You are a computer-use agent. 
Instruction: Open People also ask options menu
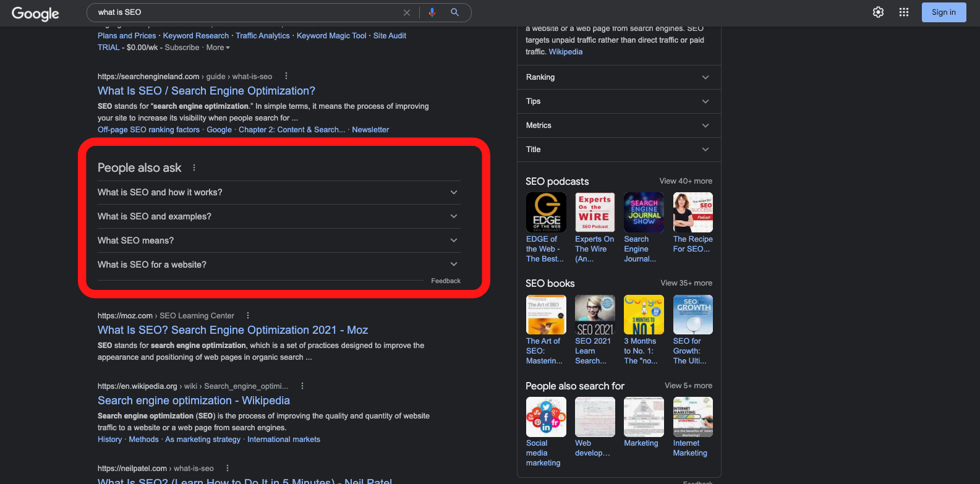coord(194,168)
